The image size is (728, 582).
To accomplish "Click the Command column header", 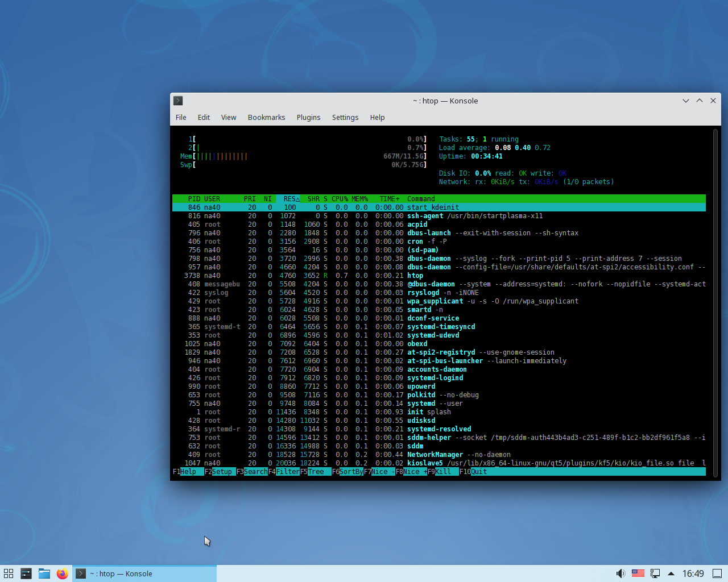I will (421, 199).
